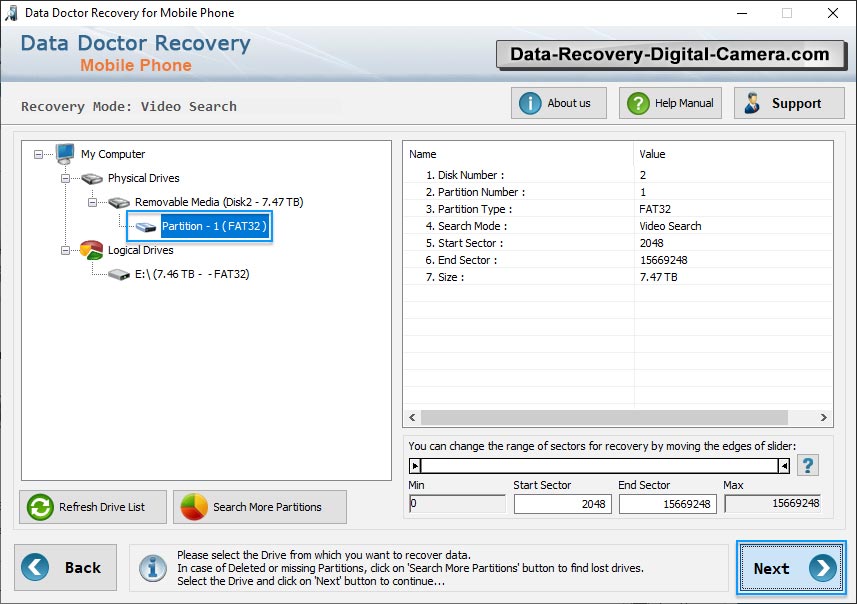Image resolution: width=857 pixels, height=604 pixels.
Task: Click the Search More Partitions pie icon
Action: tap(194, 507)
